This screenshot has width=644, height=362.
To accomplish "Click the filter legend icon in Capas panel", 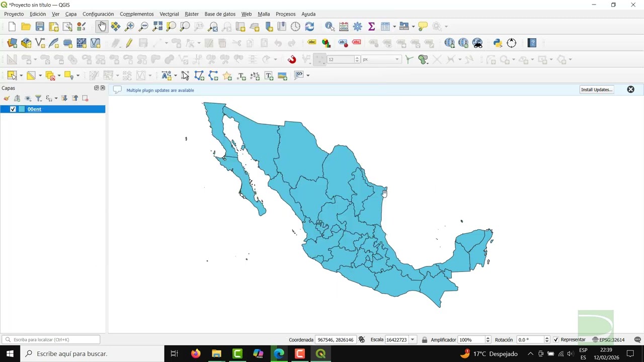I will pyautogui.click(x=38, y=99).
